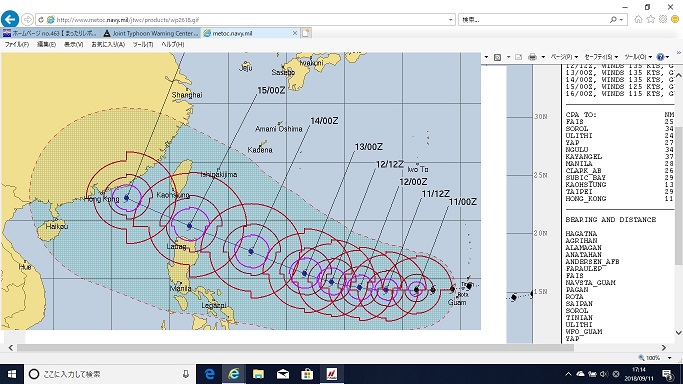Open the new tab button
The height and width of the screenshot is (384, 683).
[x=306, y=33]
